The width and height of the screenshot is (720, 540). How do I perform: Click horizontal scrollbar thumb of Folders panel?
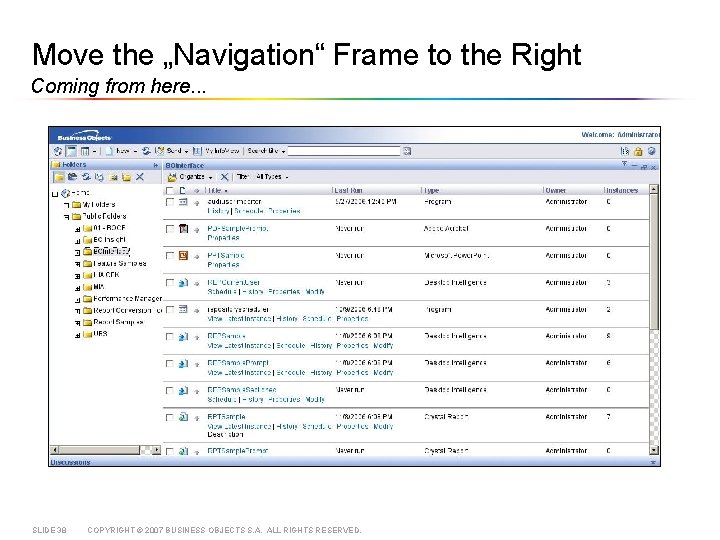[99, 450]
